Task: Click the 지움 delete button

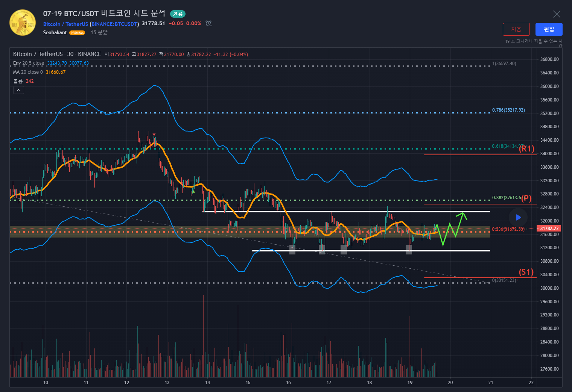Action: pyautogui.click(x=516, y=29)
